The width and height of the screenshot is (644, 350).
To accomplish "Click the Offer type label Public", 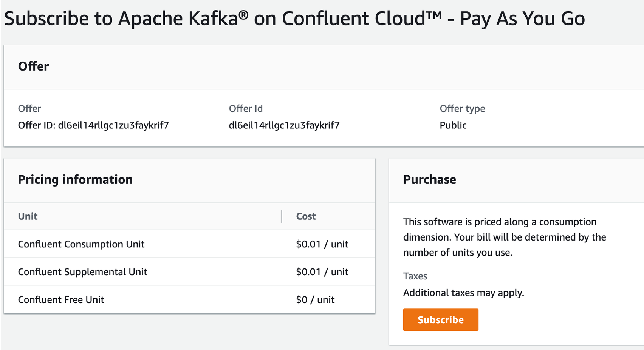I will point(453,125).
